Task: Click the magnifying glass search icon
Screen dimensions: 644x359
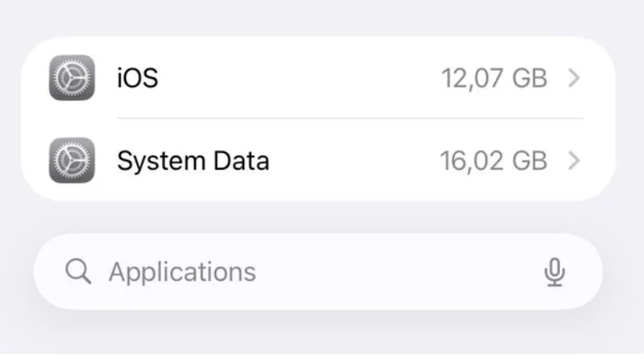Action: click(x=78, y=272)
